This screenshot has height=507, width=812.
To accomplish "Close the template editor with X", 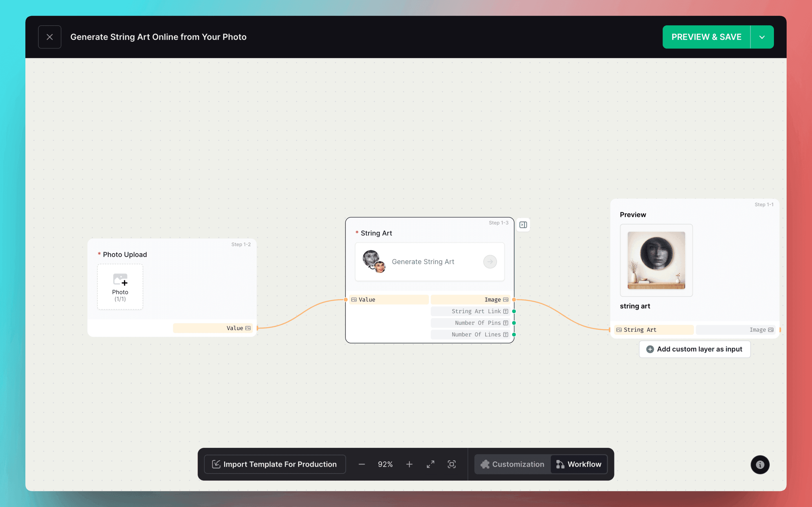I will click(50, 37).
